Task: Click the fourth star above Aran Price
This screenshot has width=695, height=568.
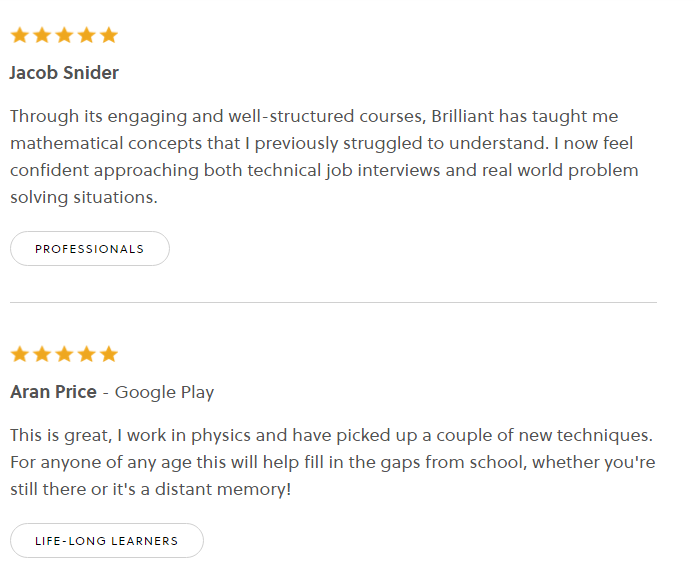Action: coord(87,355)
